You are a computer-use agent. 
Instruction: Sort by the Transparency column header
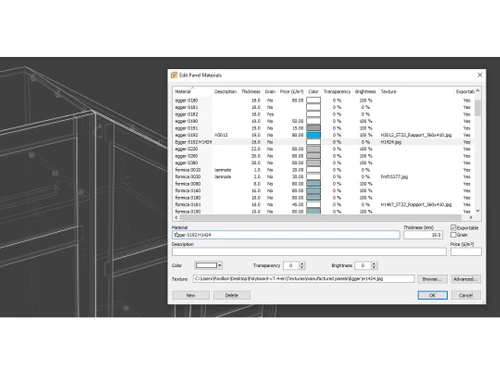(337, 91)
